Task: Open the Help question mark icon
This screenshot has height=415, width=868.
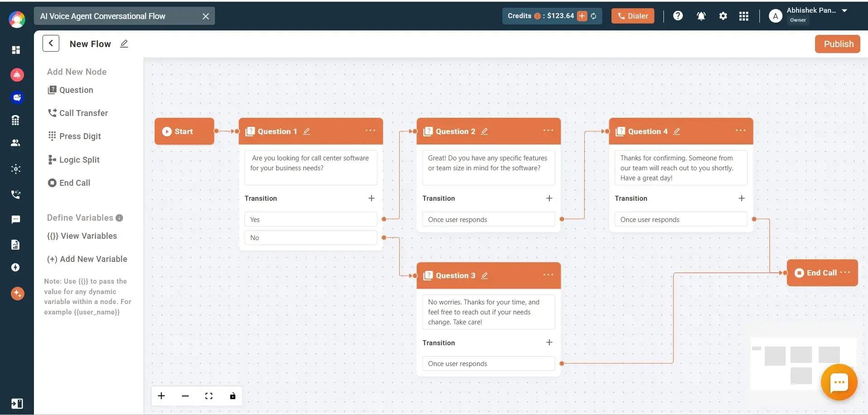Action: (x=677, y=16)
